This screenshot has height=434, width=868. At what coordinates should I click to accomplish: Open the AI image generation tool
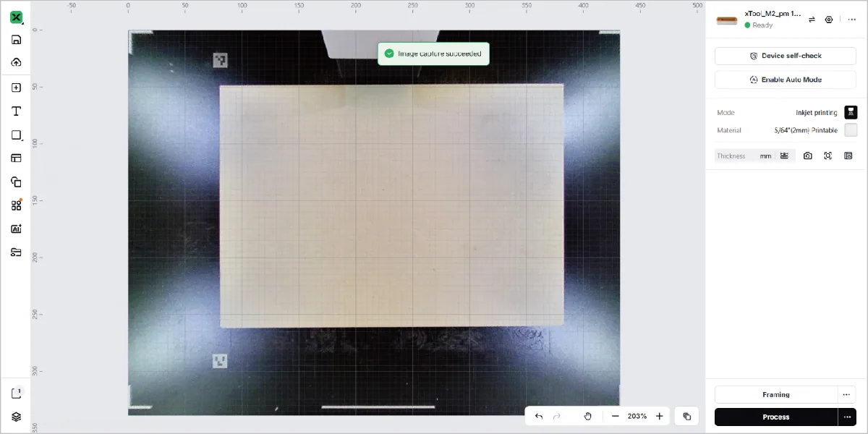[16, 229]
